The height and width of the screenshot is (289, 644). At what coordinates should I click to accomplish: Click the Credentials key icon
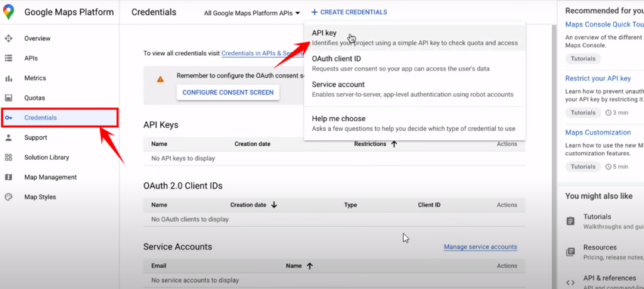point(8,118)
